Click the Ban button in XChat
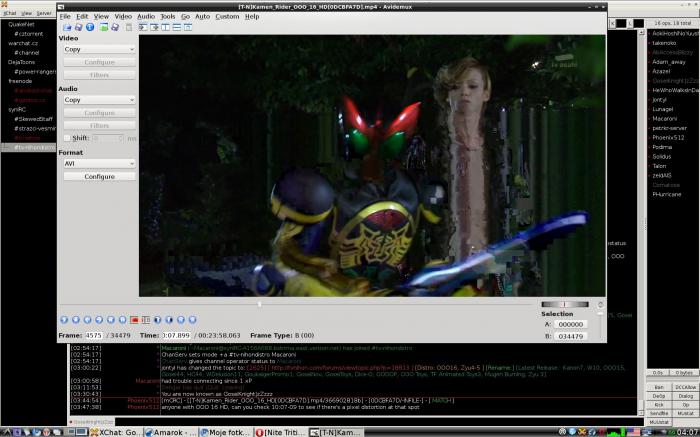The image size is (700, 437). [x=658, y=387]
